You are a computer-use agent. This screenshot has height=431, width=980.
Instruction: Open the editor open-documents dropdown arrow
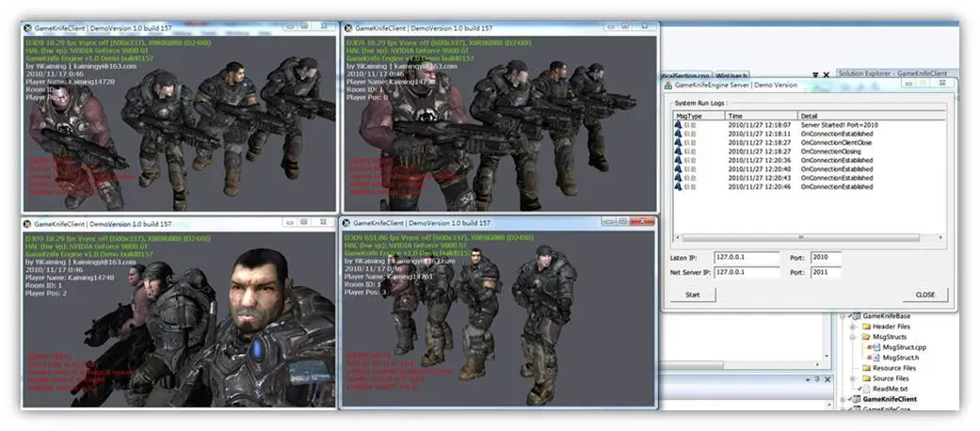[x=816, y=75]
